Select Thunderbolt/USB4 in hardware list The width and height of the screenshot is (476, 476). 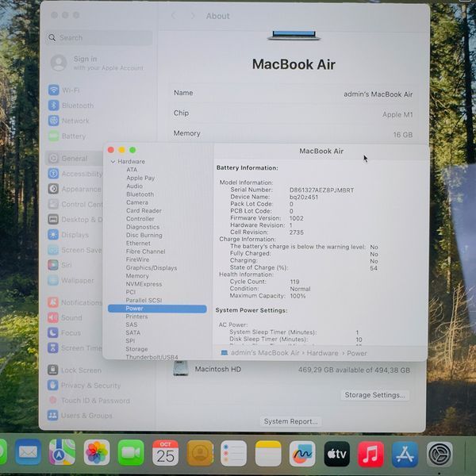(152, 357)
